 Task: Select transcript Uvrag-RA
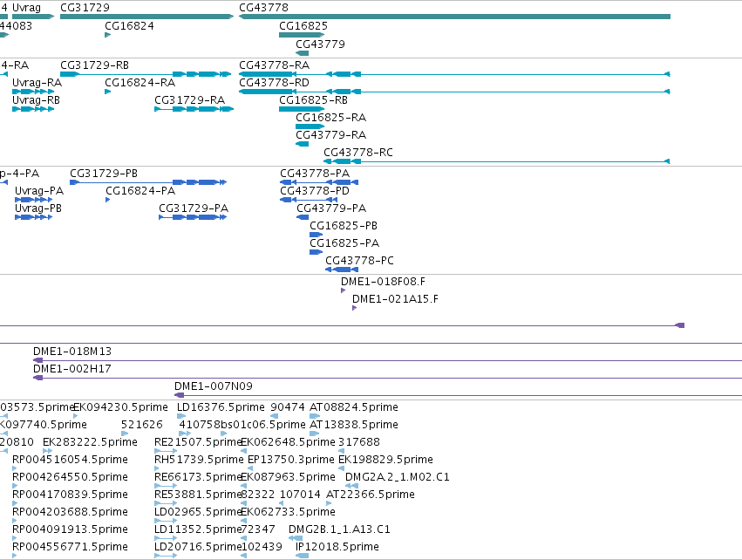coord(33,92)
